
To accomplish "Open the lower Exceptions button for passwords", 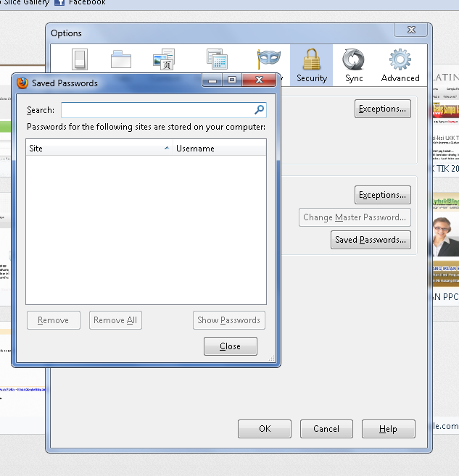I will [x=382, y=195].
